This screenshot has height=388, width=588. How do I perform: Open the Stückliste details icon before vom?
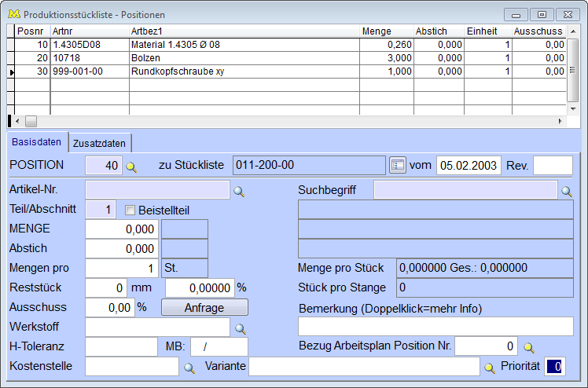click(398, 166)
